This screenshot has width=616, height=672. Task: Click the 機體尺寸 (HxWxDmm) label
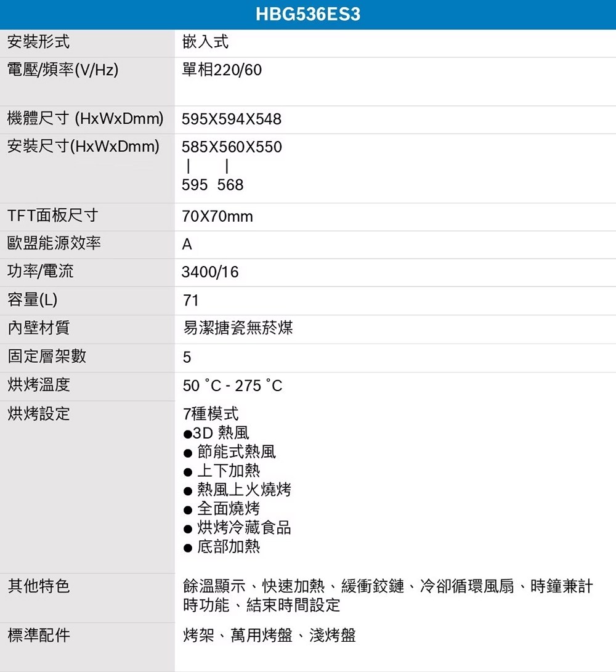coord(85,118)
